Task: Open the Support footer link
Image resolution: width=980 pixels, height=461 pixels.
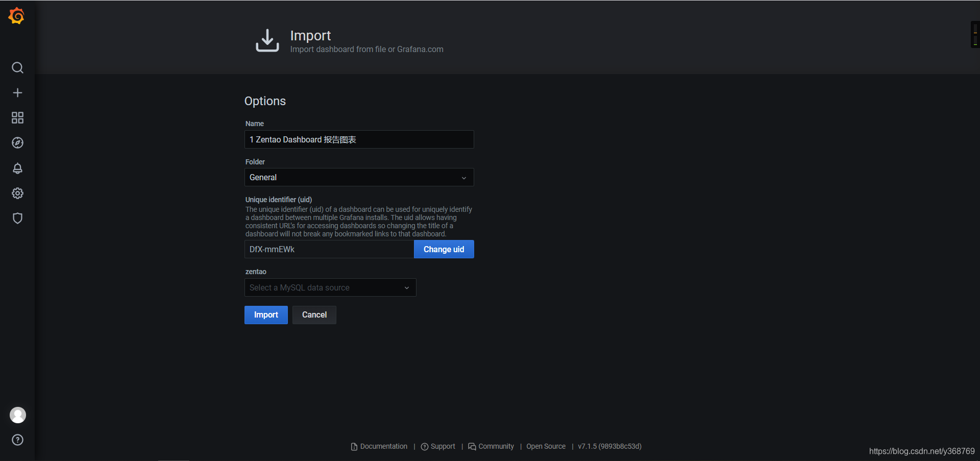Action: (438, 446)
